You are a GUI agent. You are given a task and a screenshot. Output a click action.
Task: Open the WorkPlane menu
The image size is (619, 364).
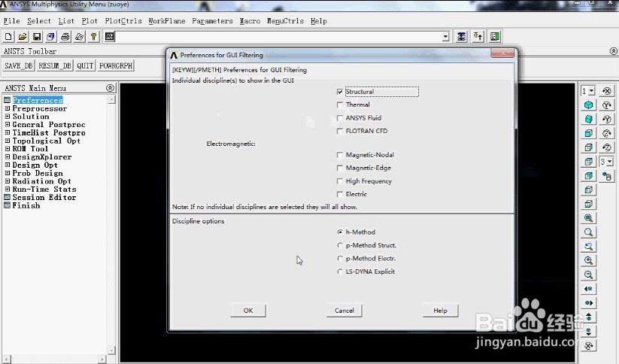pos(166,21)
